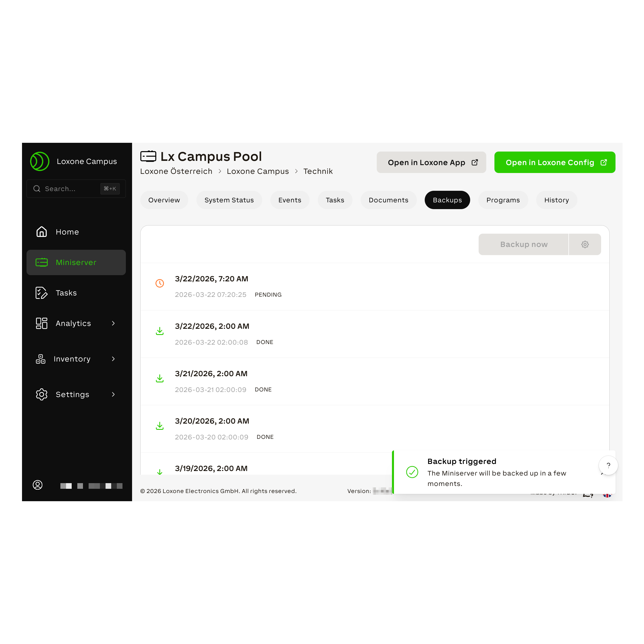Screen dimensions: 644x644
Task: Click the Loxone Campus breadcrumb link
Action: (258, 171)
